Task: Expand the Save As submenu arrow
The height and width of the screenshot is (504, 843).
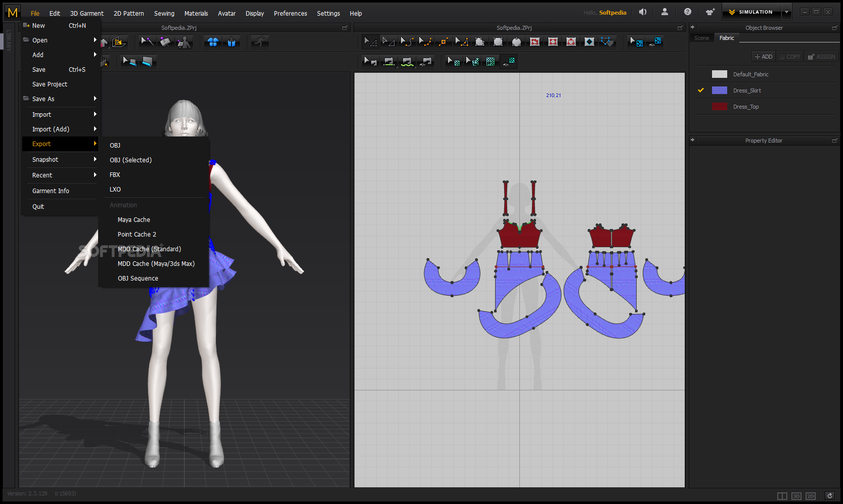Action: pyautogui.click(x=95, y=99)
